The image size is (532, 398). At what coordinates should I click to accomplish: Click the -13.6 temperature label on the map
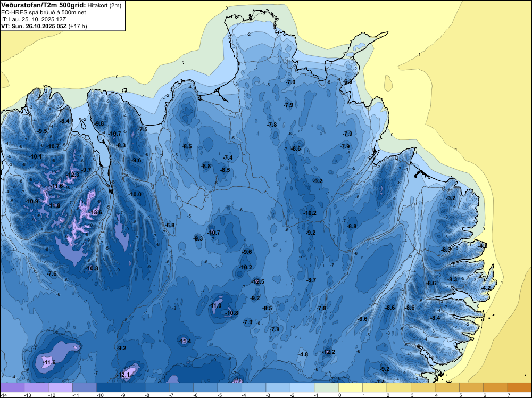click(x=95, y=212)
